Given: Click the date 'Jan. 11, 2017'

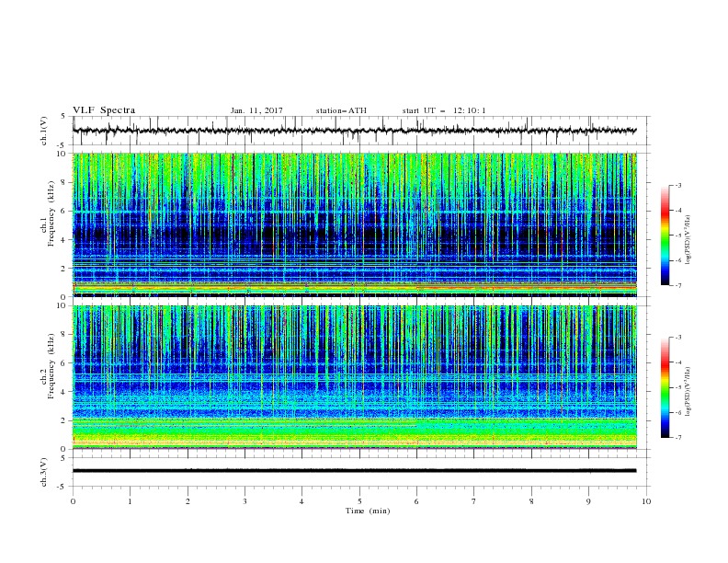Looking at the screenshot, I should 256,110.
